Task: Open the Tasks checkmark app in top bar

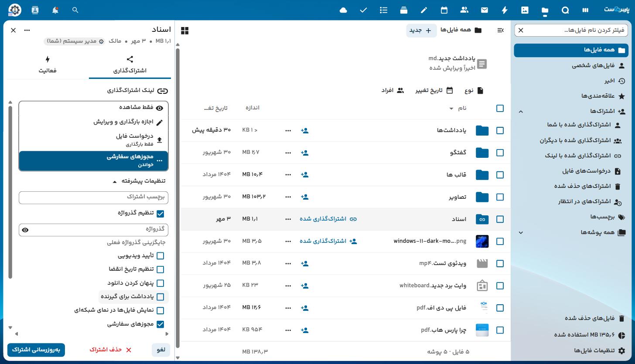Action: pyautogui.click(x=363, y=10)
